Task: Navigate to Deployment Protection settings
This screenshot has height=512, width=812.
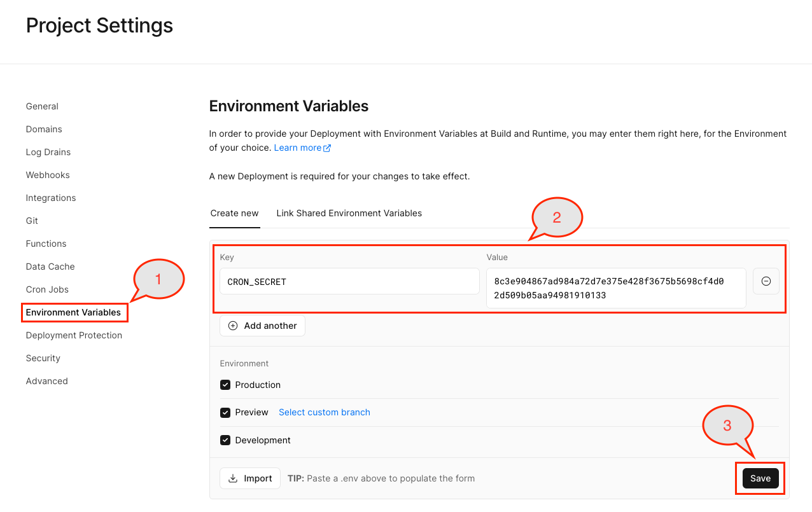Action: [74, 335]
